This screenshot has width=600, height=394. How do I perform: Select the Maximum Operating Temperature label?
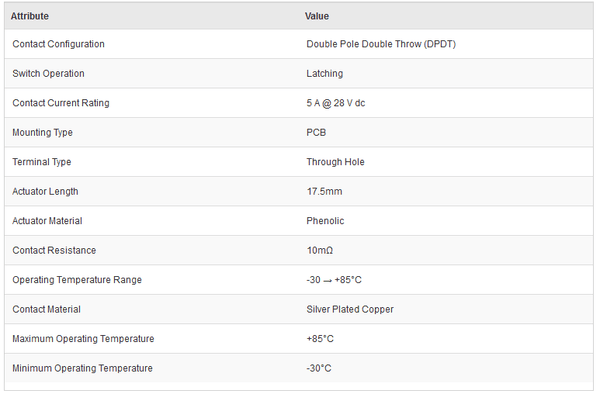point(83,339)
